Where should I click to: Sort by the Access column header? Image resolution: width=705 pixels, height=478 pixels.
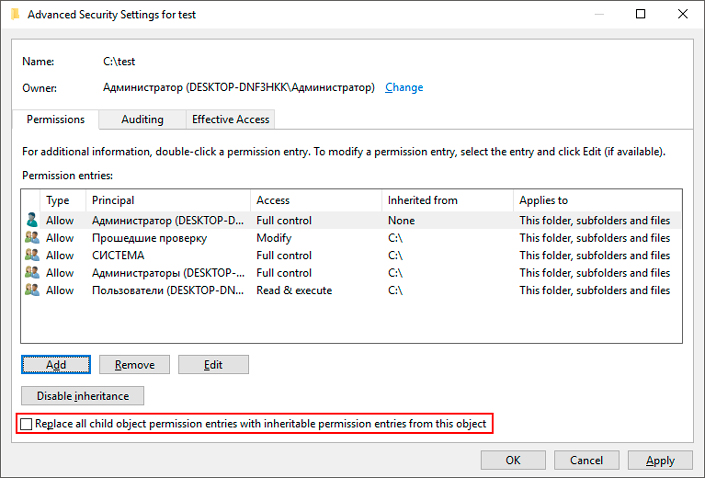tap(316, 200)
